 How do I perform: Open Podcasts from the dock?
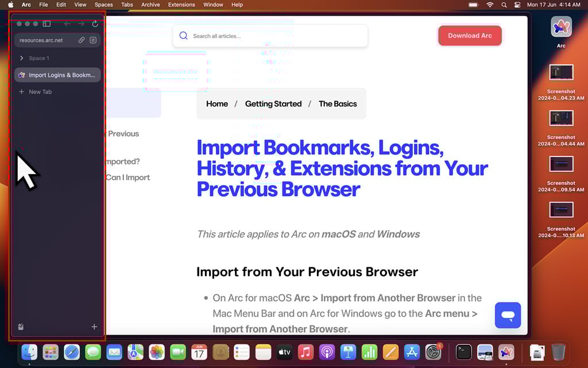[x=327, y=352]
